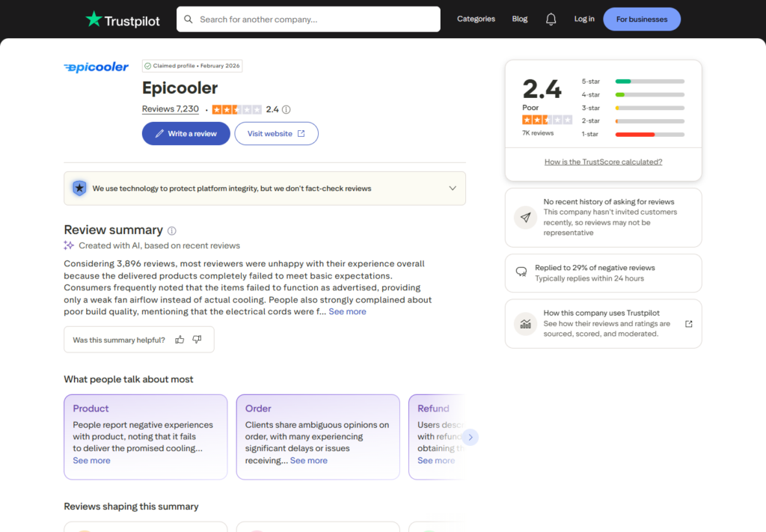Viewport: 766px width, 532px height.
Task: Click How is the TrustScore calculated link
Action: click(604, 162)
